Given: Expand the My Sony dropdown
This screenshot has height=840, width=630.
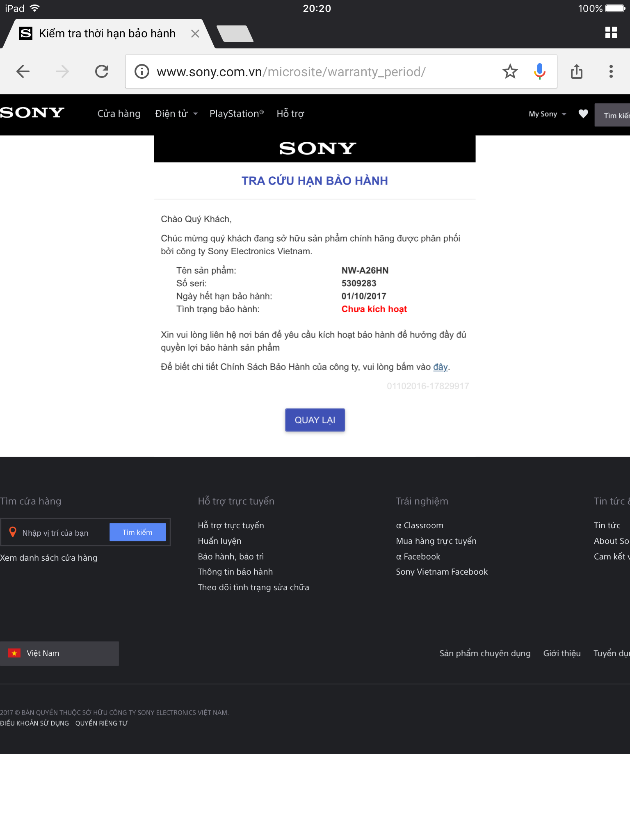Looking at the screenshot, I should 548,114.
